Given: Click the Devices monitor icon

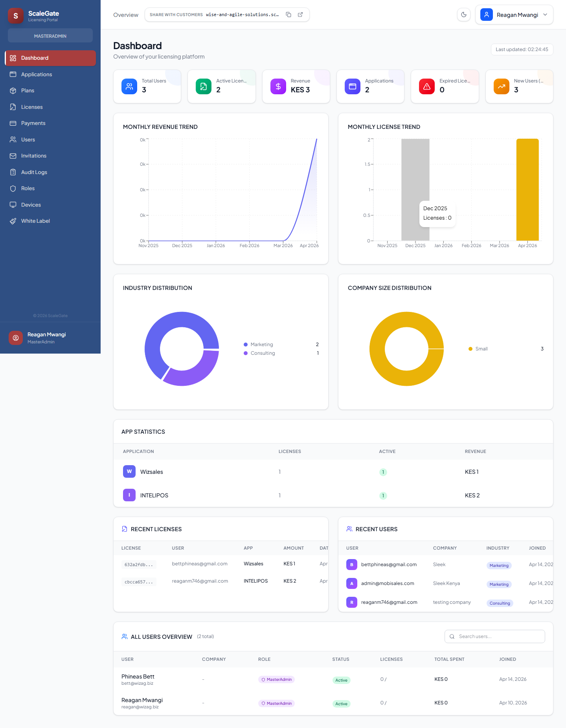Looking at the screenshot, I should [x=13, y=205].
